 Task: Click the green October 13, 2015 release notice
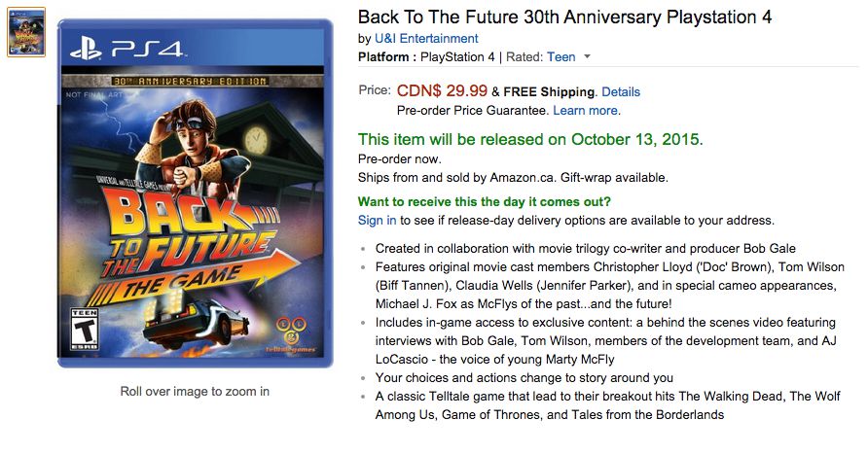pyautogui.click(x=530, y=139)
